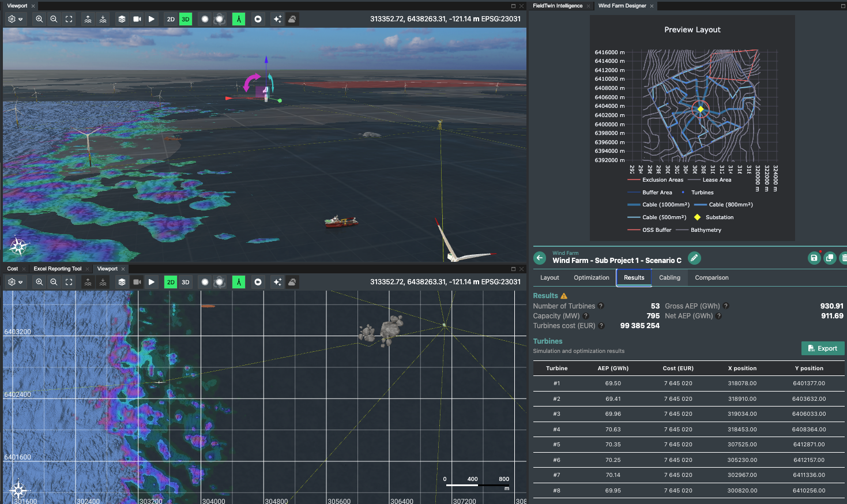Open settings gear dropdown in top viewport
The image size is (847, 504).
(15, 19)
